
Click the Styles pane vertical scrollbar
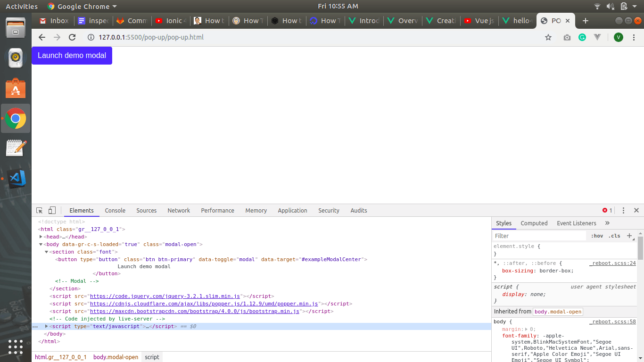[x=640, y=247]
